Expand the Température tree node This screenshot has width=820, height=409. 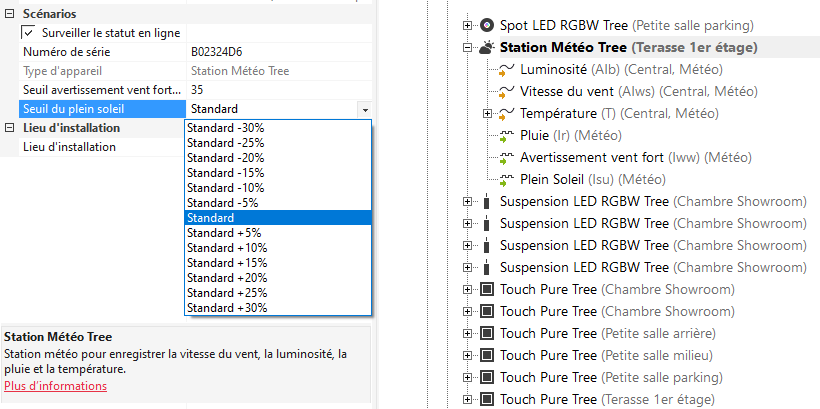tap(488, 113)
